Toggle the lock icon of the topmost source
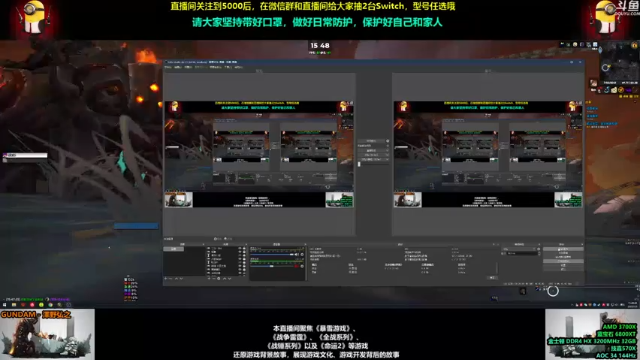This screenshot has height=360, width=640. 244,248
